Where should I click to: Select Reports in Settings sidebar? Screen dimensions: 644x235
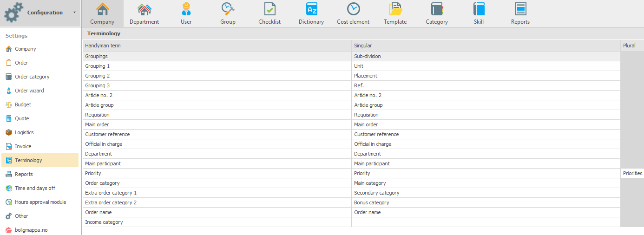coord(40,174)
